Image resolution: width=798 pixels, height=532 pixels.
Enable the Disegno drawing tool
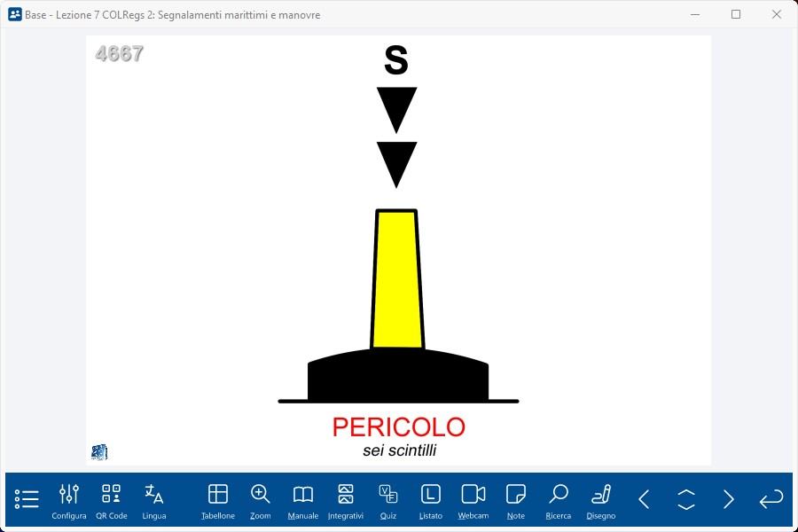601,500
